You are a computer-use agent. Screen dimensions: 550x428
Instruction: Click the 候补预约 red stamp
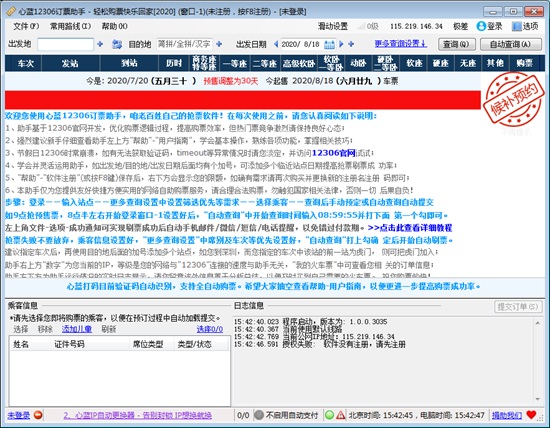(514, 99)
